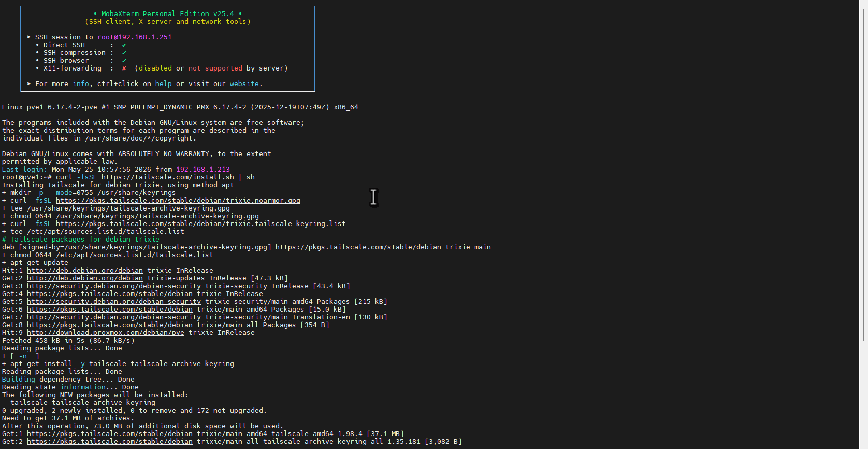Open the trixie.tailscale-keyring.list URL
Image resolution: width=868 pixels, height=449 pixels.
pyautogui.click(x=201, y=224)
